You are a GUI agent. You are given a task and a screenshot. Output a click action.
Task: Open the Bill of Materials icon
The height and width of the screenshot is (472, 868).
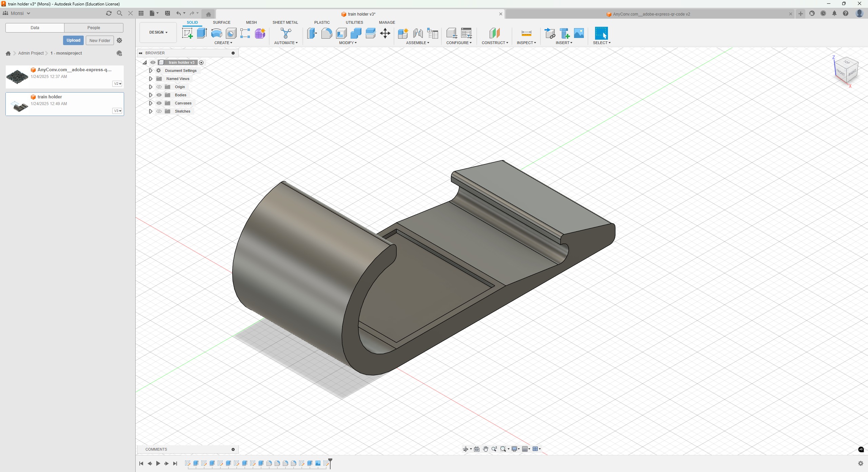click(433, 33)
